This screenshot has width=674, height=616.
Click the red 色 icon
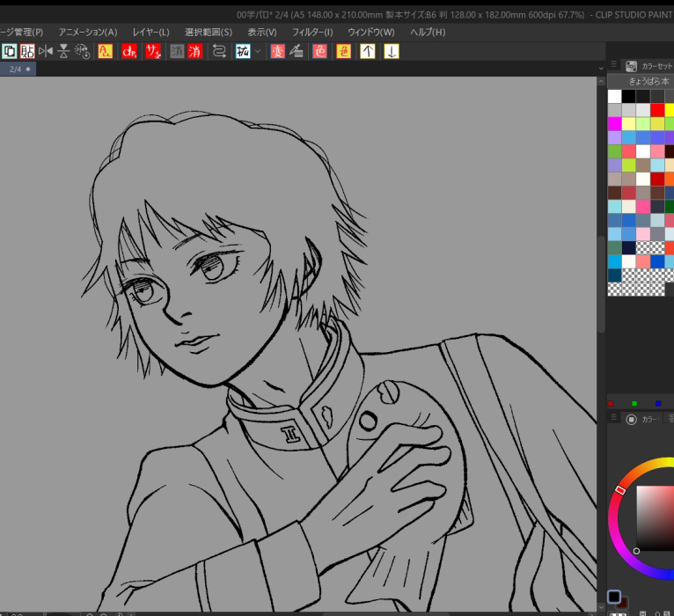point(319,52)
